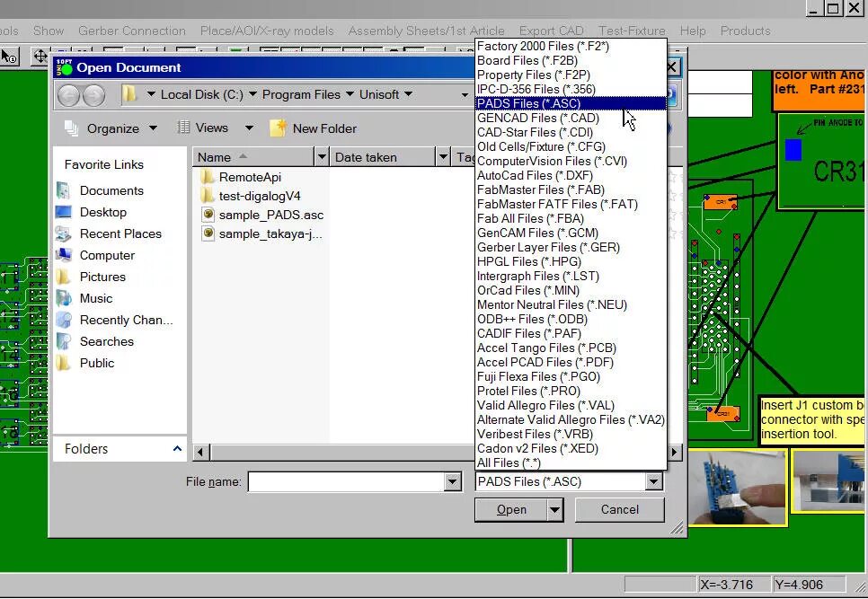Choose Valid Allegro Files (*.VAL) type
Viewport: 868px width, 599px height.
(x=571, y=406)
